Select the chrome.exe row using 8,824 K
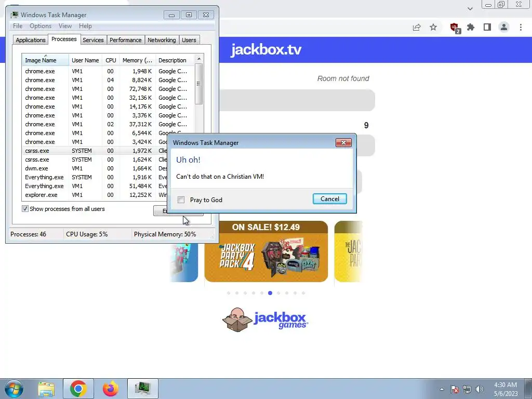The image size is (532, 399). 108,80
